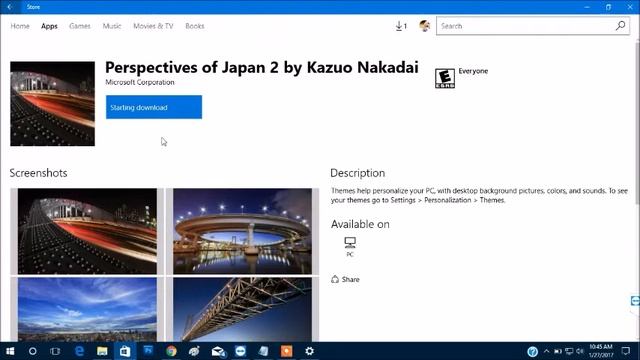
Task: Open the orange app taskbar icon
Action: 287,351
